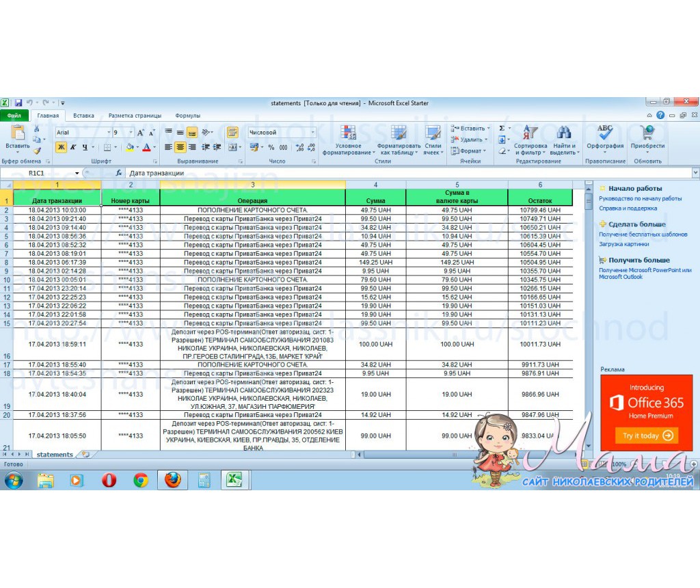Click Sort and Filter (Сортировка и фильтр)
Image resolution: width=700 pixels, height=588 pixels.
click(530, 140)
